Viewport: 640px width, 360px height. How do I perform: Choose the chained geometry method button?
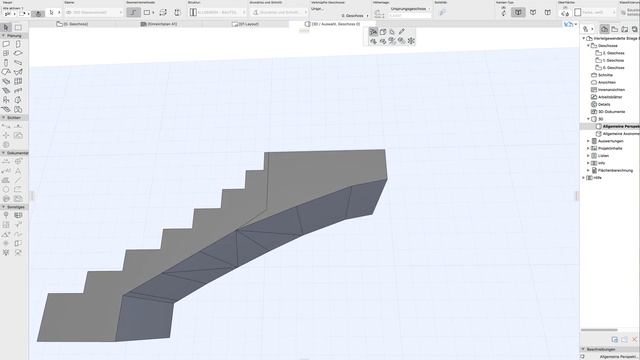(x=133, y=12)
